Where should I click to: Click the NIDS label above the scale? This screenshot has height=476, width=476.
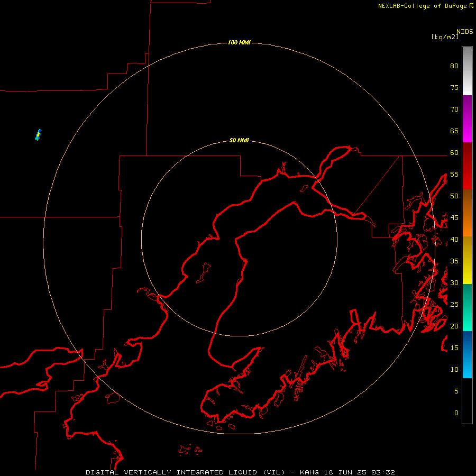tap(465, 32)
